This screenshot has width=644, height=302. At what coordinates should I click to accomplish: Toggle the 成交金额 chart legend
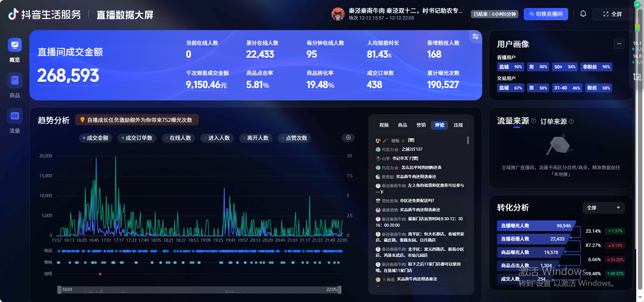point(96,138)
